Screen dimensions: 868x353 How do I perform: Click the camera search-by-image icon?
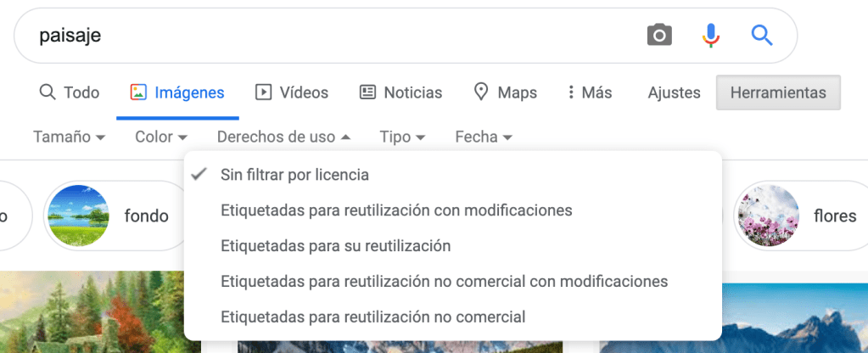(659, 35)
